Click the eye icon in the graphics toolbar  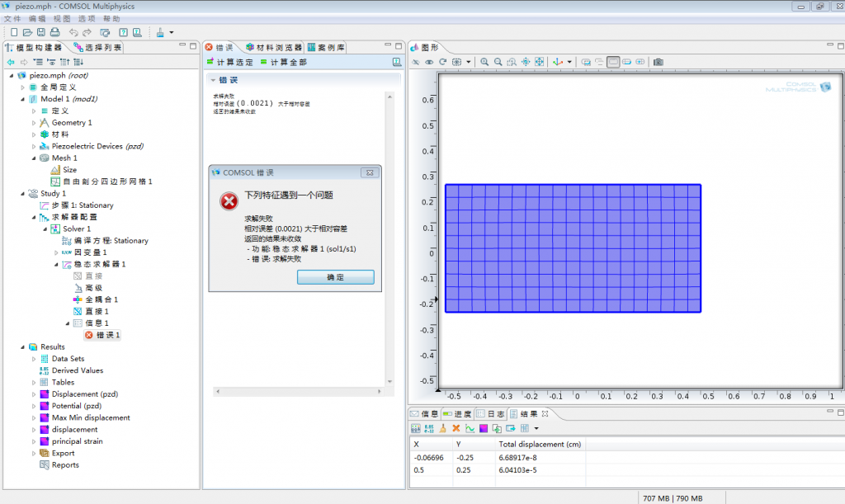pyautogui.click(x=429, y=62)
